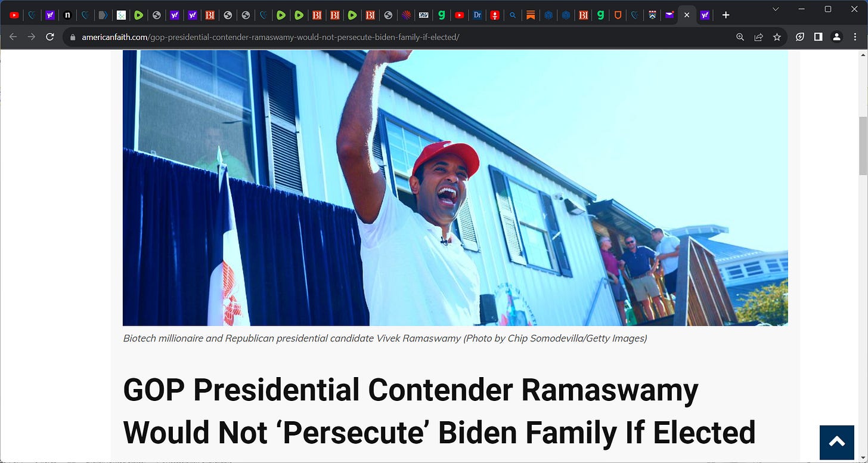Viewport: 868px width, 463px height.
Task: Switch to the Notion tab
Action: click(x=68, y=15)
